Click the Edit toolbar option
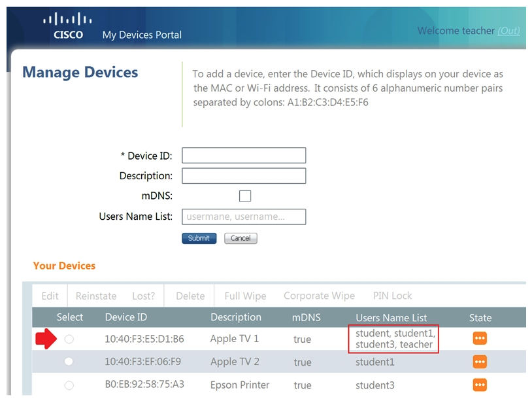This screenshot has height=401, width=532. click(50, 296)
